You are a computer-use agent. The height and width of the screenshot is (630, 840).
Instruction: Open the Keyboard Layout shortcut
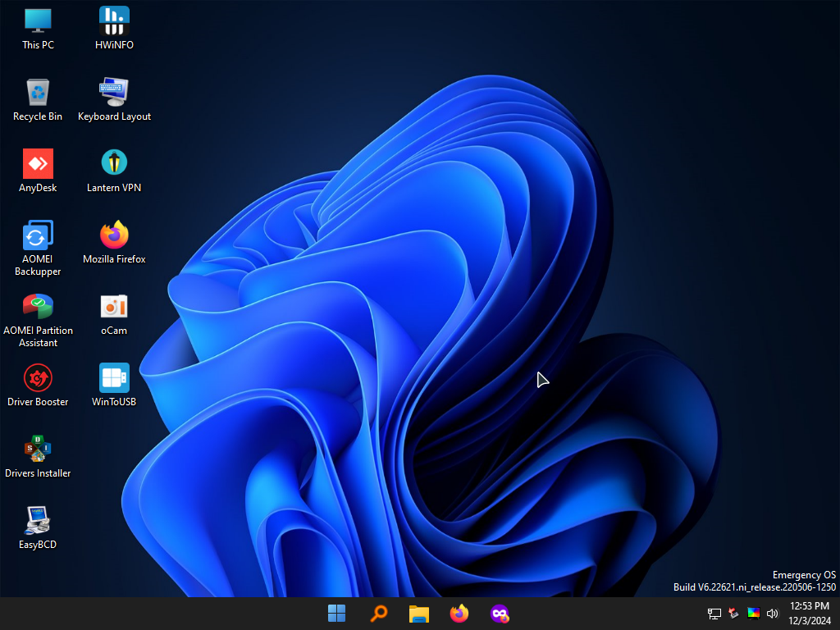114,91
